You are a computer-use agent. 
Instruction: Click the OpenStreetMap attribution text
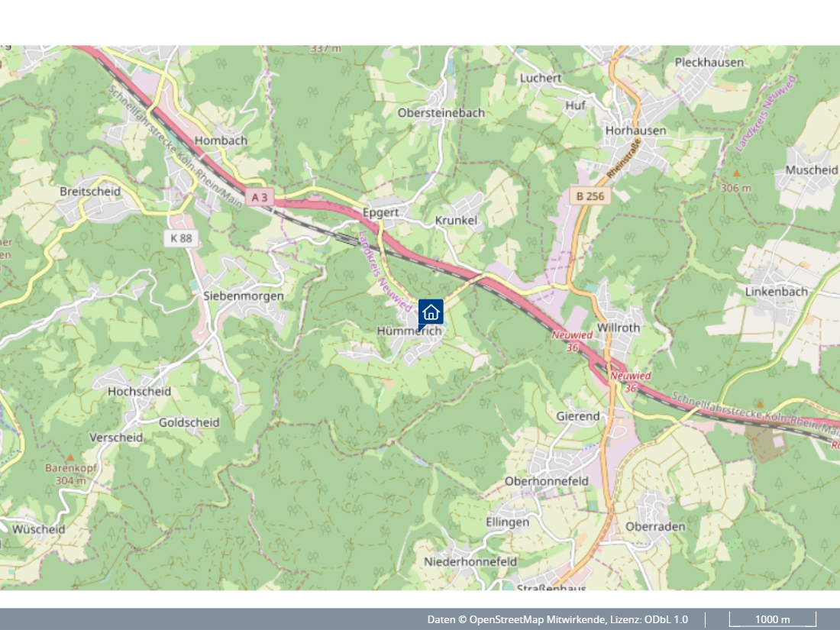[x=516, y=619]
